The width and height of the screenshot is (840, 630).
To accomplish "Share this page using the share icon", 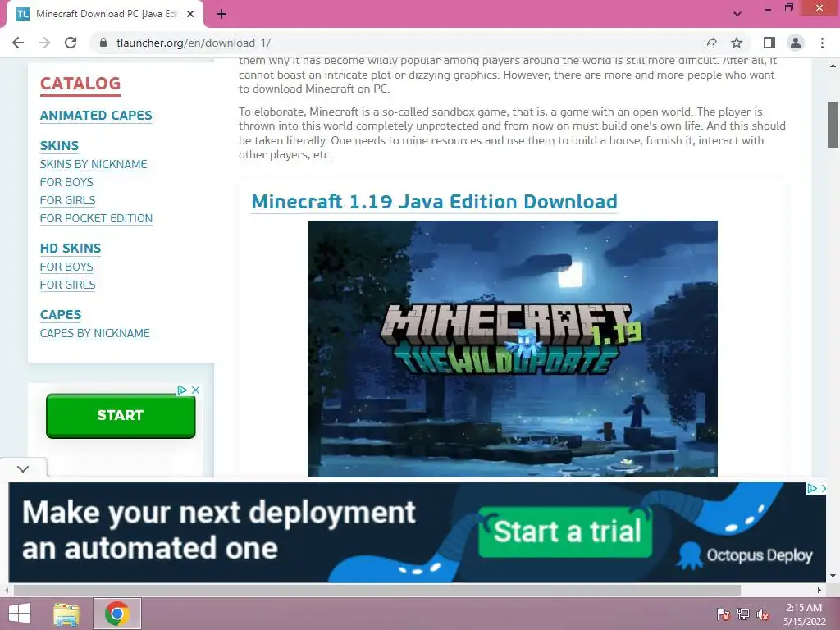I will click(x=710, y=43).
